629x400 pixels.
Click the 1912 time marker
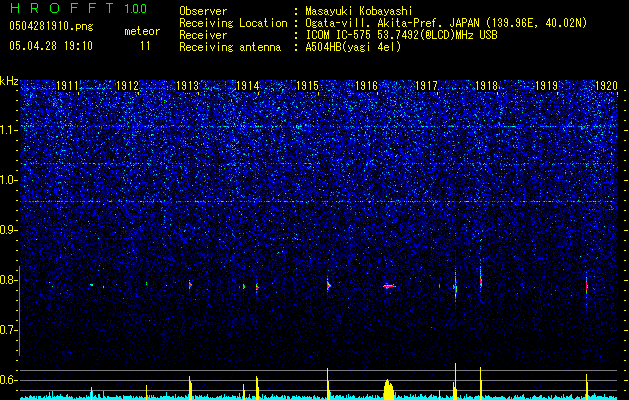(x=127, y=85)
